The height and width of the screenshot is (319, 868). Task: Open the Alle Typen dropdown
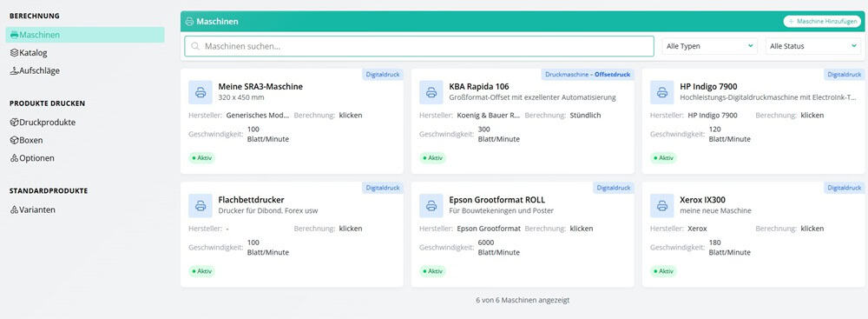point(710,47)
